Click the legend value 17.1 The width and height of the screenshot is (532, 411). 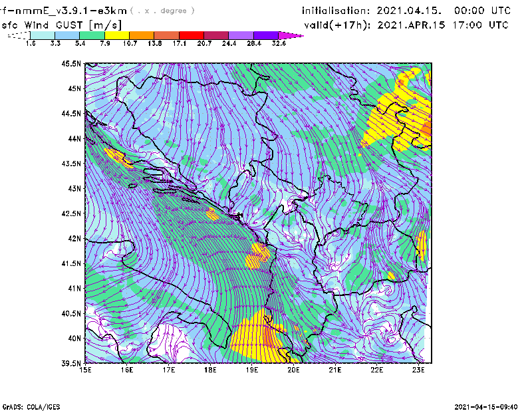coord(180,43)
